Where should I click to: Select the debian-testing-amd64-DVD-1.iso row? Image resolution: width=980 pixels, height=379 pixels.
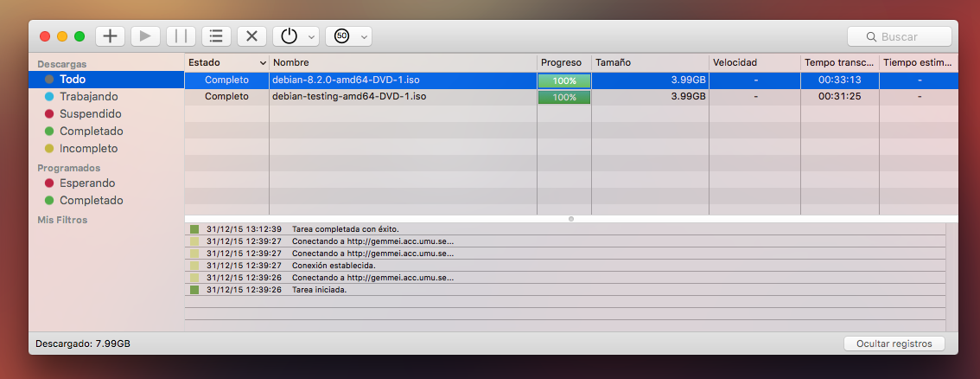348,97
